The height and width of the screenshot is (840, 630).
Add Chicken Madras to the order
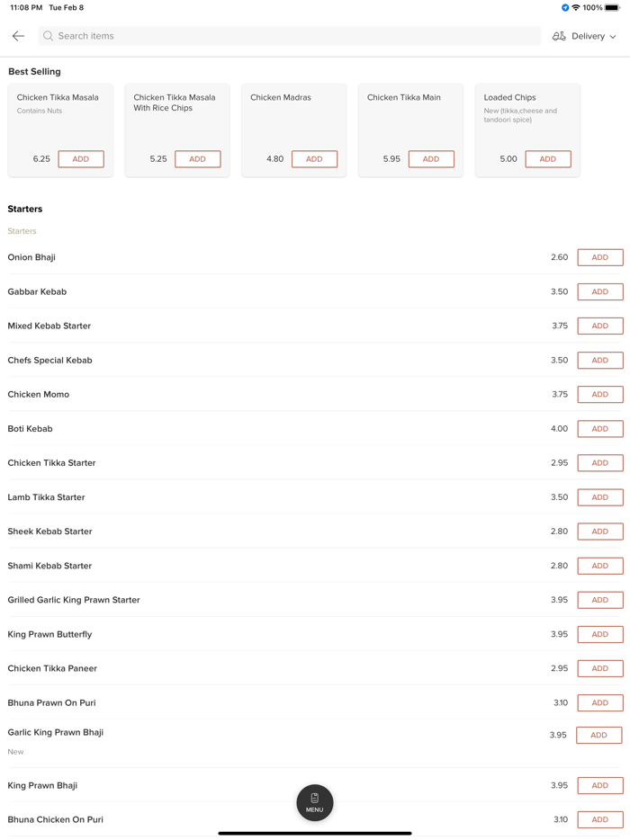[x=314, y=159]
